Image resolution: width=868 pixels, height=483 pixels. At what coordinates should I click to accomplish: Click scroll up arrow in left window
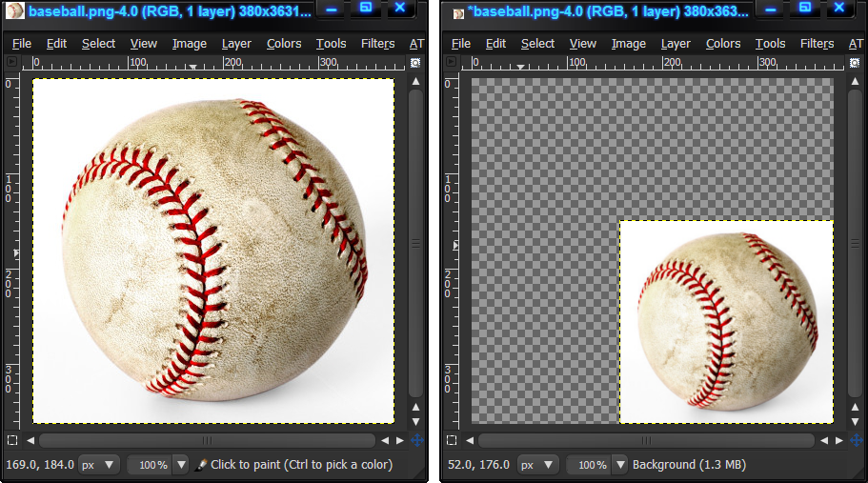[x=415, y=81]
